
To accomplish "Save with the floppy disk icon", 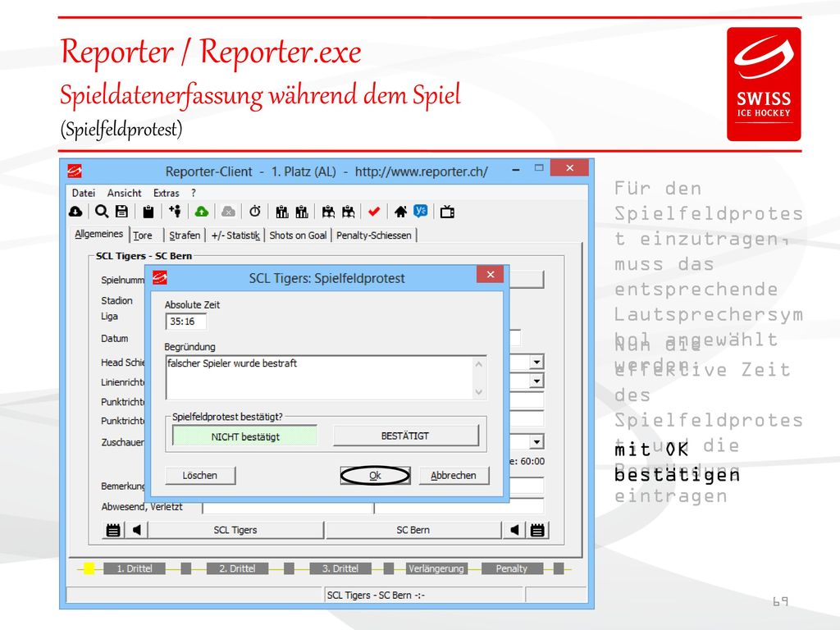I will click(x=122, y=212).
